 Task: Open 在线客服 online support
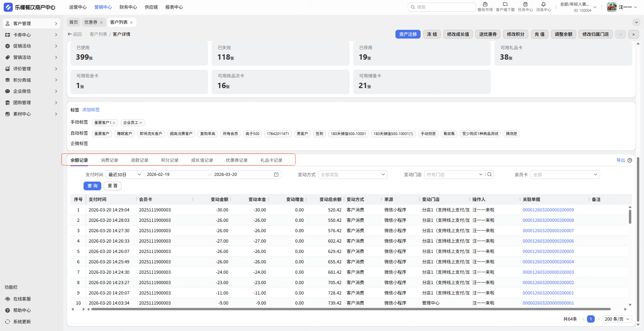click(22, 299)
